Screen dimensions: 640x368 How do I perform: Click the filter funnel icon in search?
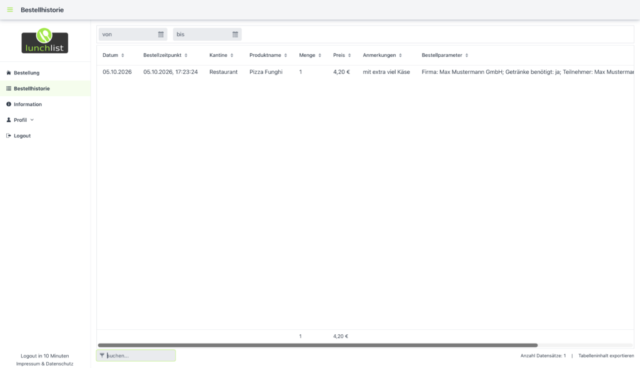(x=102, y=355)
